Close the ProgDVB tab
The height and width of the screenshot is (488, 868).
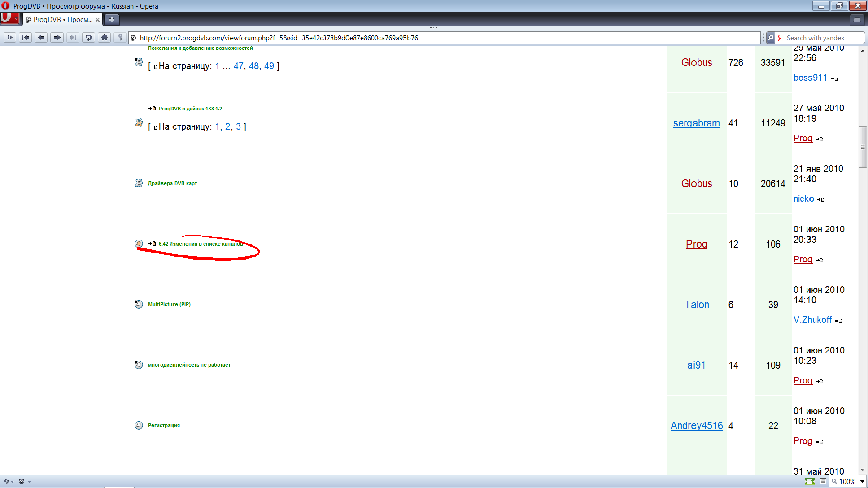click(97, 20)
